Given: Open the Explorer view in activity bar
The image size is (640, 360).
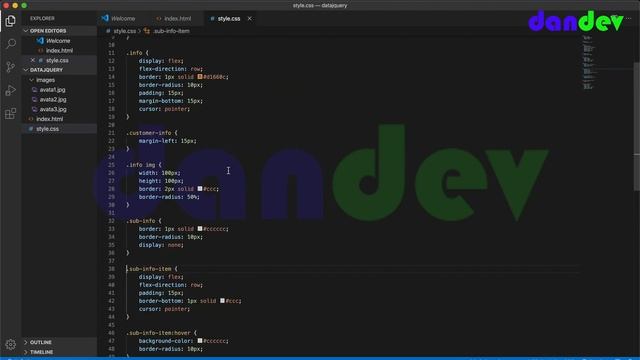Looking at the screenshot, I should click(x=11, y=20).
